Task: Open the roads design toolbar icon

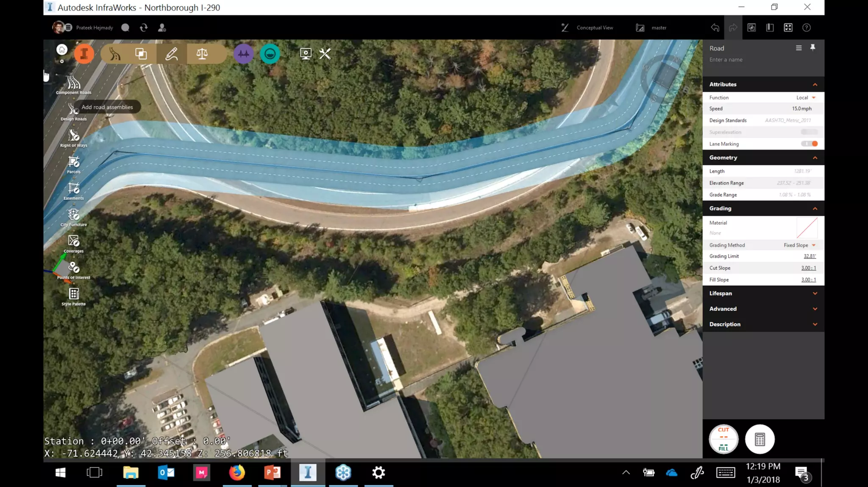Action: pyautogui.click(x=114, y=54)
